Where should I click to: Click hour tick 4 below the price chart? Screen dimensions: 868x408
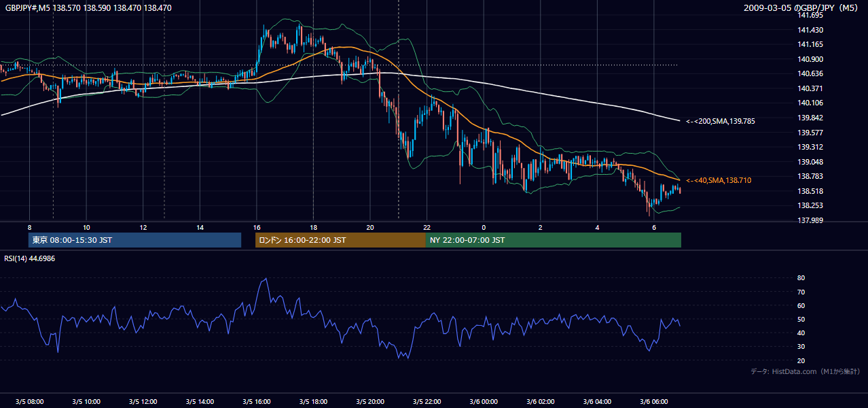597,227
